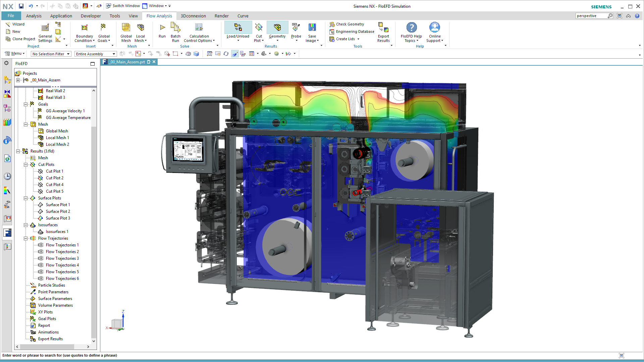Open the View menu in menu bar
Viewport: 644px width, 362px height.
[133, 16]
